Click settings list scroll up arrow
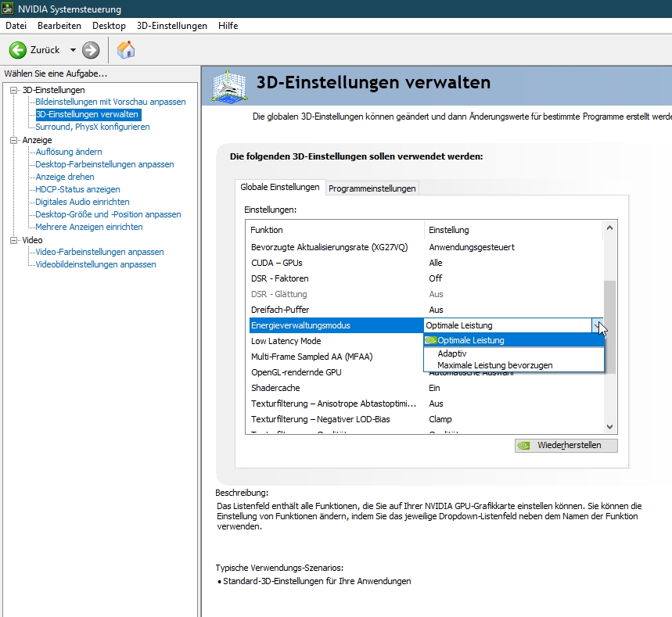 [610, 228]
